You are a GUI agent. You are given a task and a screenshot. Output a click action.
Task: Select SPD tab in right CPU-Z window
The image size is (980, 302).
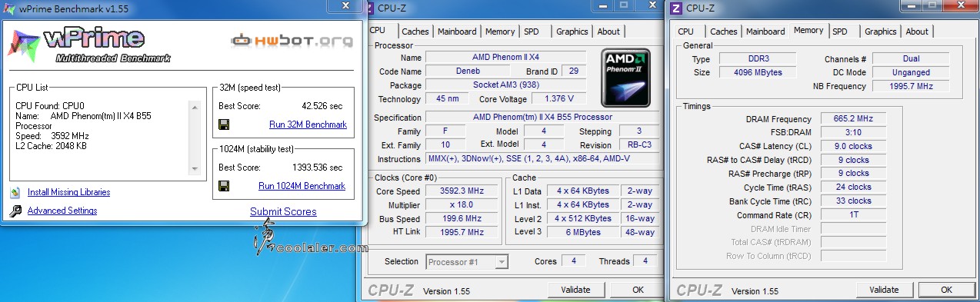coord(840,32)
